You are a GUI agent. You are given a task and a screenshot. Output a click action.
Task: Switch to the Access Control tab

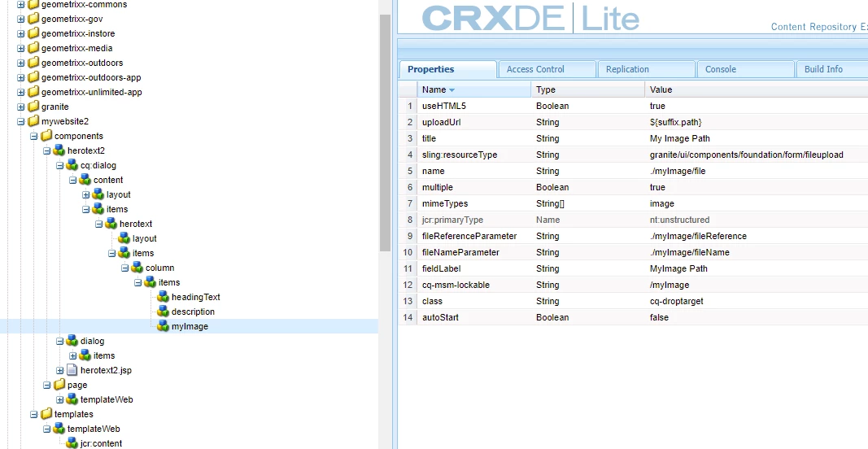547,69
